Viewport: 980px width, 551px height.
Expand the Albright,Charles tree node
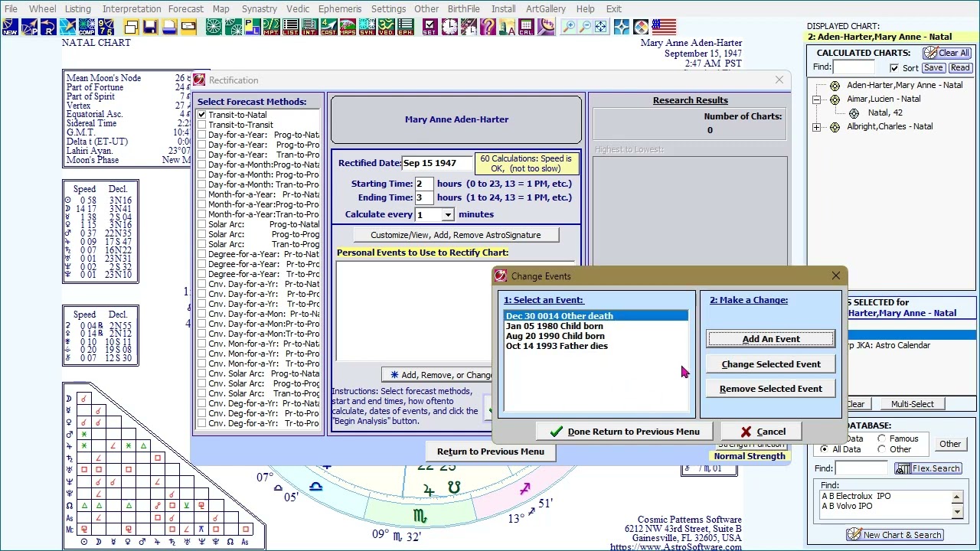817,127
